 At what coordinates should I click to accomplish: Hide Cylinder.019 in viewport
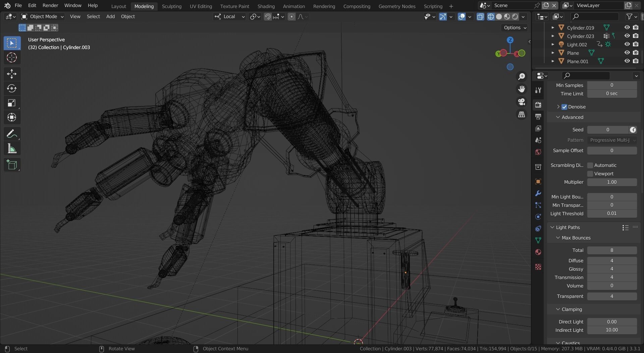pos(627,28)
